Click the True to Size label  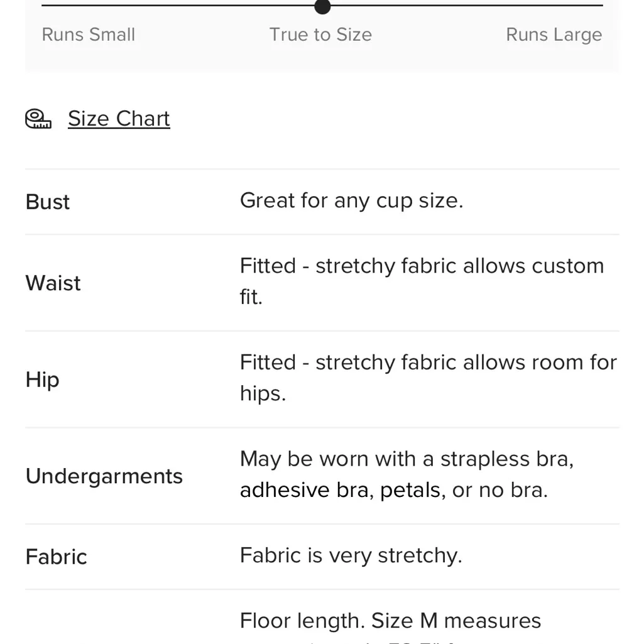[320, 35]
